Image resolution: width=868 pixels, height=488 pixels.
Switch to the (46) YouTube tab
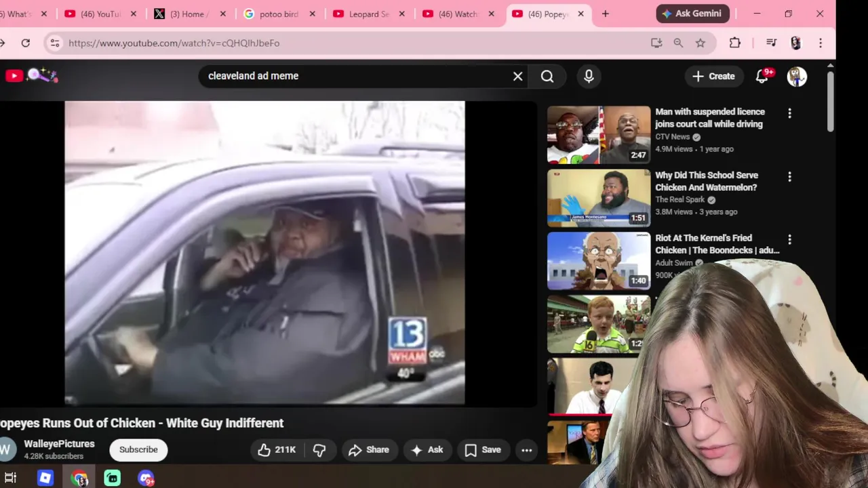coord(100,14)
